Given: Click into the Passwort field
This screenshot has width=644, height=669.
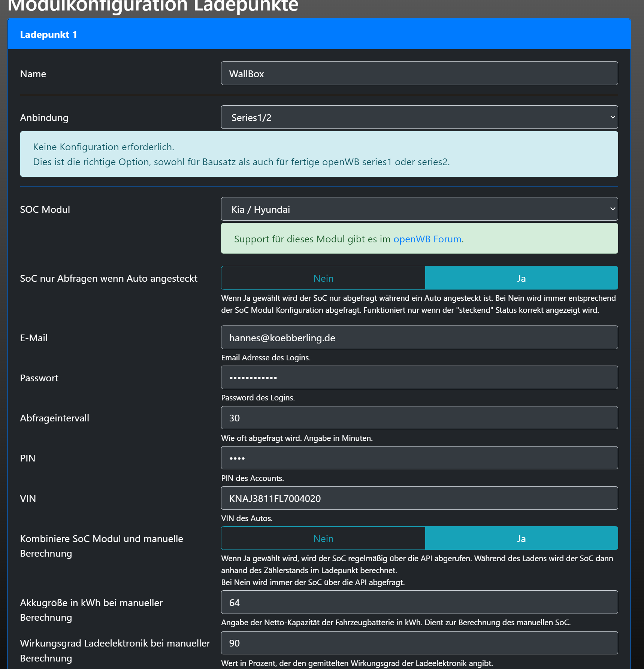Looking at the screenshot, I should click(419, 378).
